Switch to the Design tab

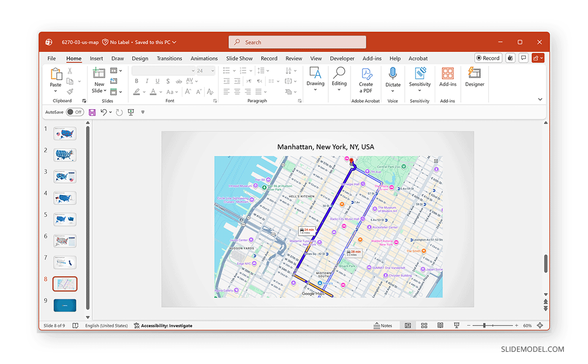pos(140,58)
